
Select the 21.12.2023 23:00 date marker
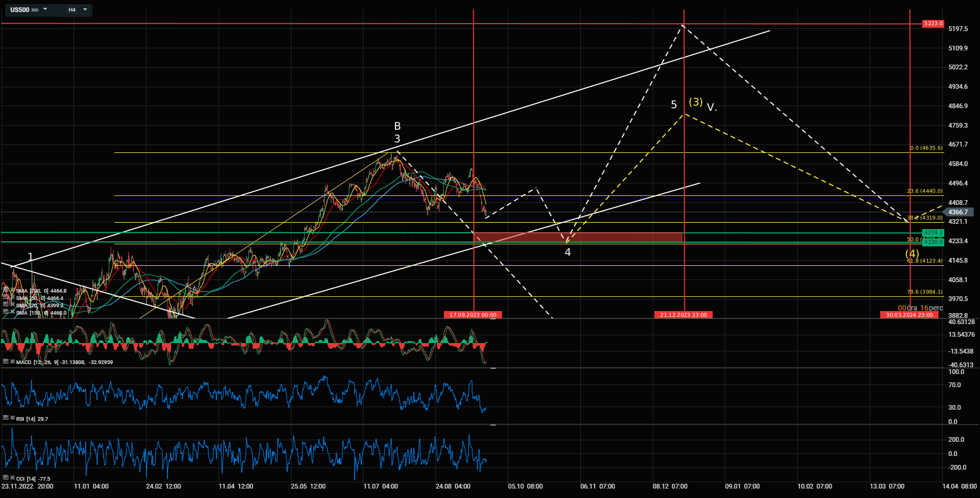click(683, 315)
